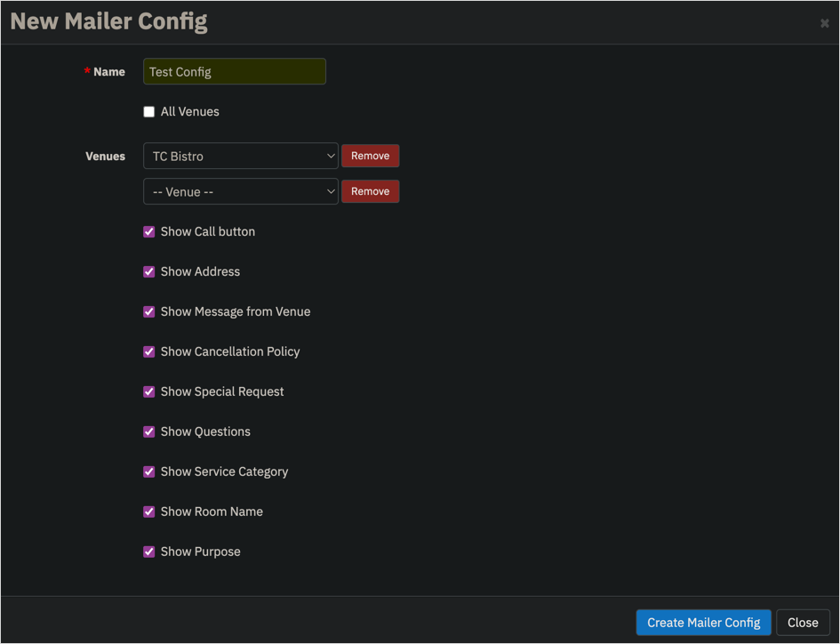Expand the empty -- Venue -- dropdown
The width and height of the screenshot is (840, 644).
pyautogui.click(x=241, y=191)
